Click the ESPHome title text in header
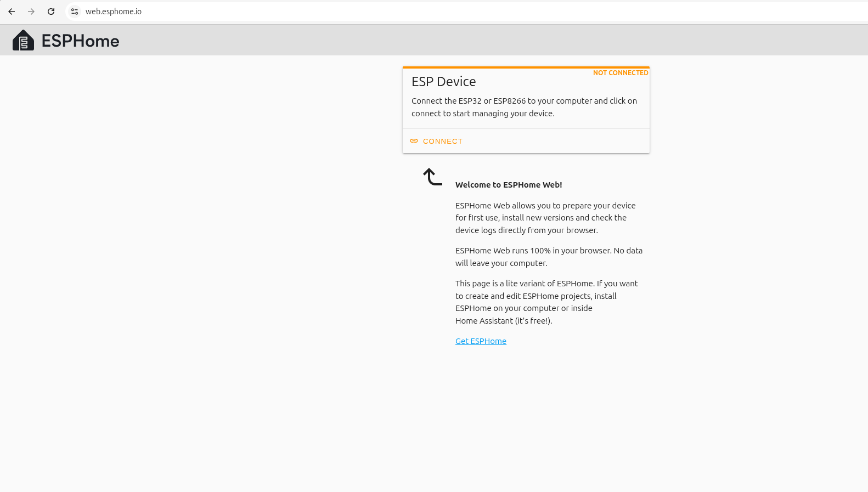Screen dimensions: 868x492 coord(80,41)
